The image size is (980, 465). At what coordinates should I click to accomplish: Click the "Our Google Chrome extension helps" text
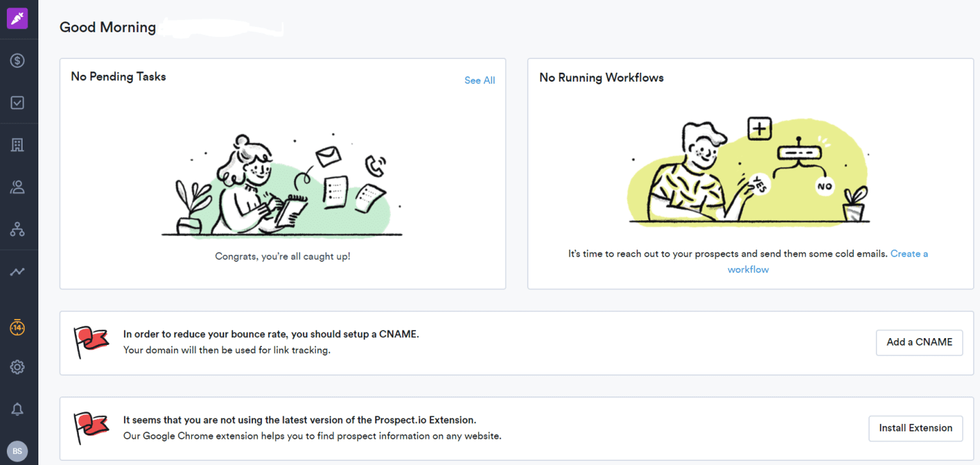click(x=313, y=436)
